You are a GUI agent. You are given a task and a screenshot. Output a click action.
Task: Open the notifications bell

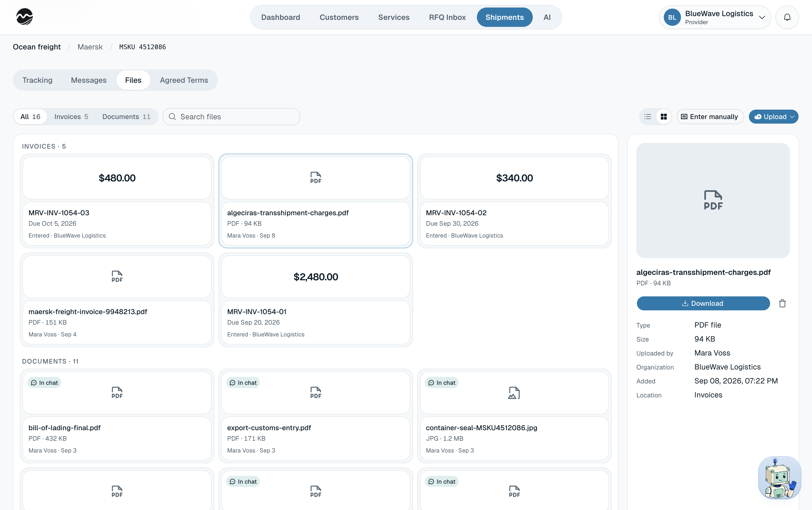tap(787, 17)
